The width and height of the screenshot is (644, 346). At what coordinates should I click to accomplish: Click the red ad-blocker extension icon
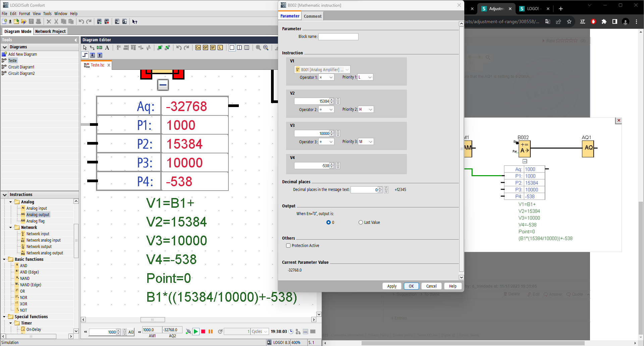(x=593, y=21)
